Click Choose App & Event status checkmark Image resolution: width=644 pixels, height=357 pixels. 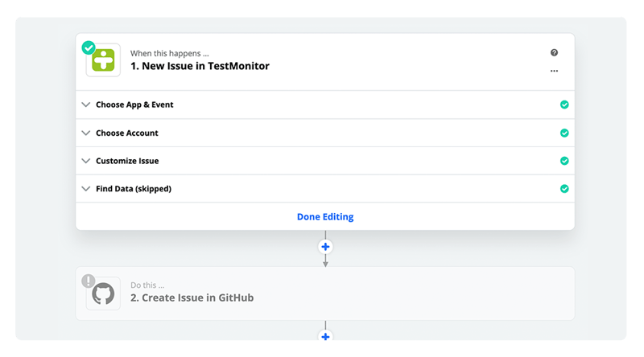pos(564,105)
